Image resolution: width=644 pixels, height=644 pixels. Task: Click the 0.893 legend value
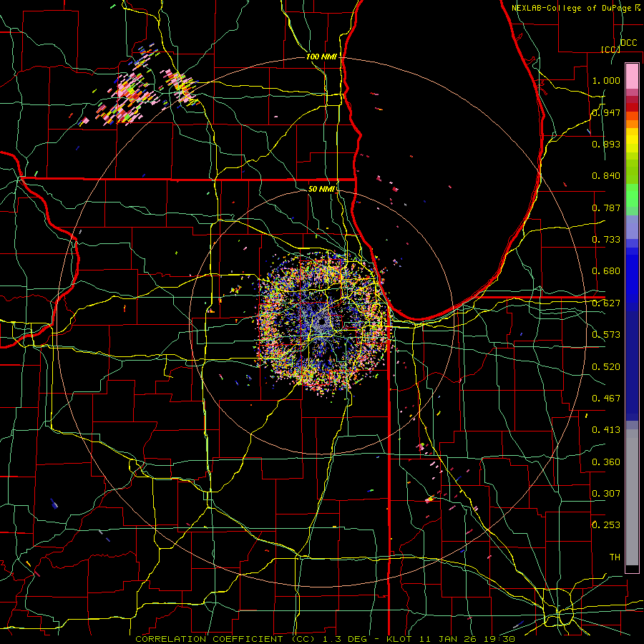tap(606, 144)
